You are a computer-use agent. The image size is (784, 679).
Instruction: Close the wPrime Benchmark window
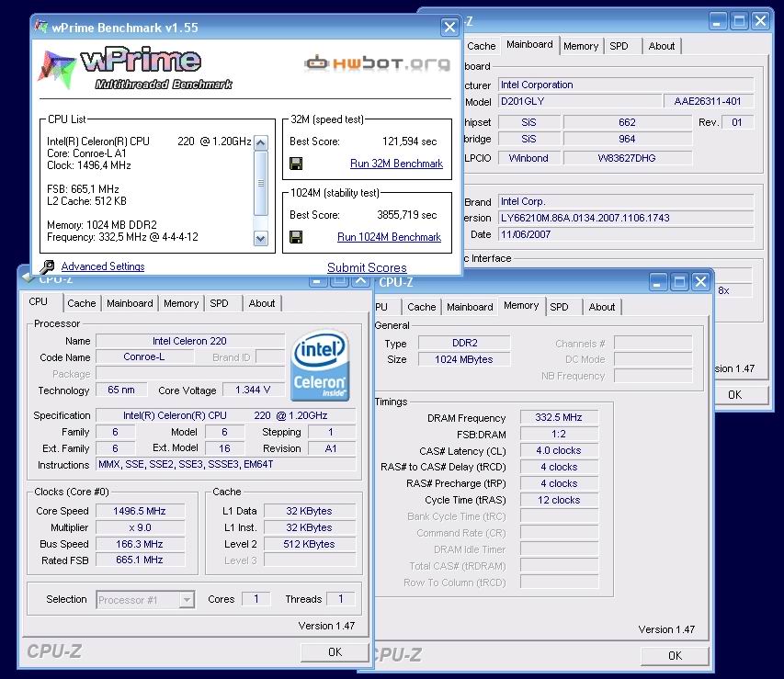[450, 27]
